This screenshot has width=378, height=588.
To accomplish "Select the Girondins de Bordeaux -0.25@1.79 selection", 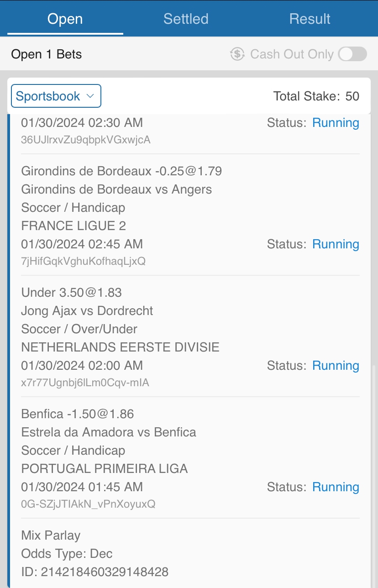I will [x=121, y=171].
